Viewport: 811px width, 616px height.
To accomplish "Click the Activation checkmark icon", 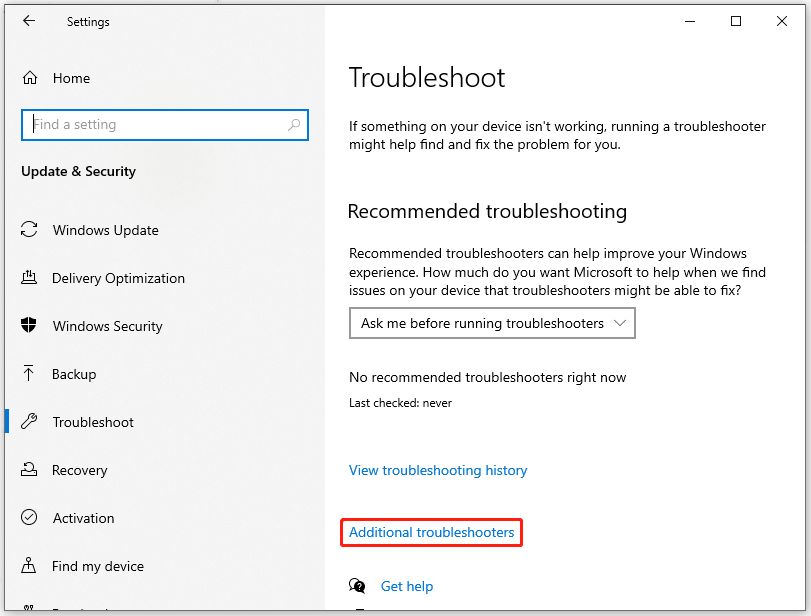I will click(x=28, y=518).
